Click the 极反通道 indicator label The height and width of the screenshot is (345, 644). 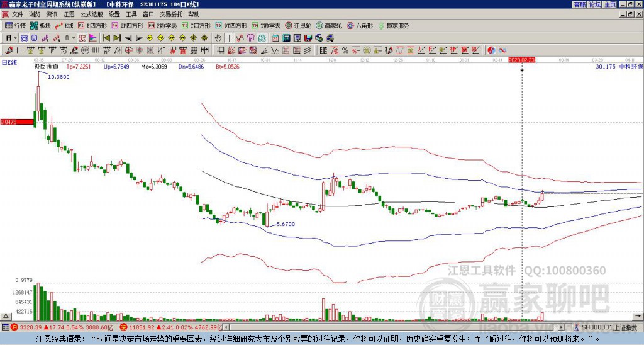[x=46, y=67]
